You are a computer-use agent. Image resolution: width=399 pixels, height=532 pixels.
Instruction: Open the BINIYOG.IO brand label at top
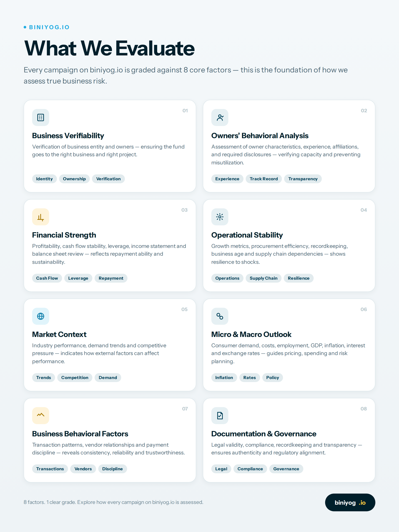(47, 27)
